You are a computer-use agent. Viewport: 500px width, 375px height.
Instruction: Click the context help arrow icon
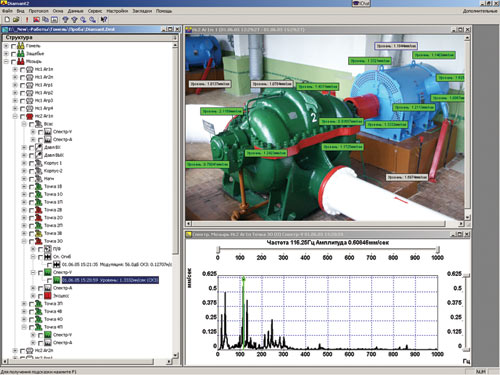pyautogui.click(x=104, y=20)
